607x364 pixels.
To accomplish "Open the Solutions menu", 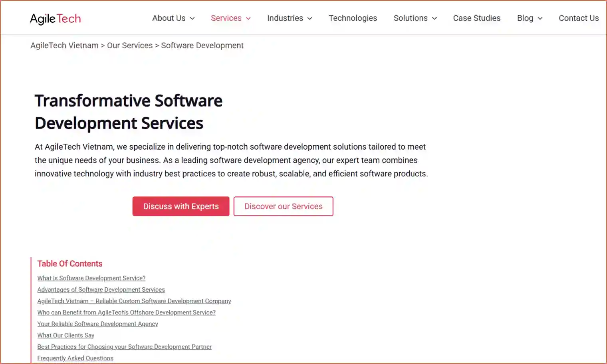I will [411, 18].
